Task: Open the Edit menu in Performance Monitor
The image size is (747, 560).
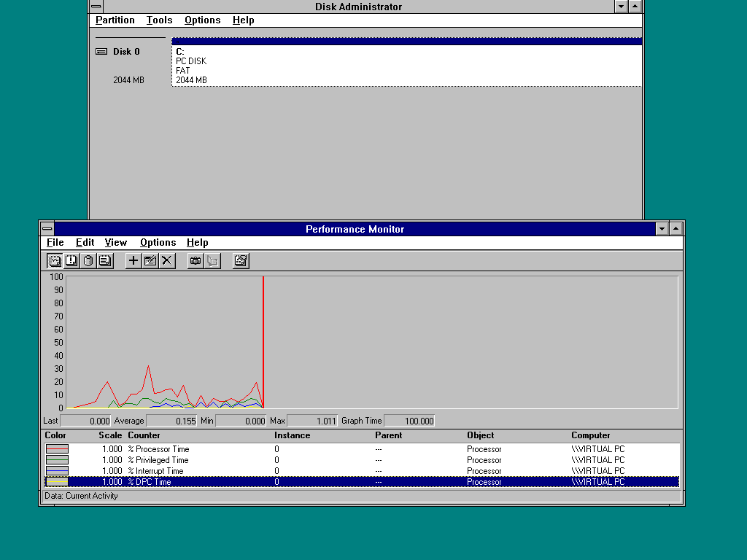Action: coord(85,242)
